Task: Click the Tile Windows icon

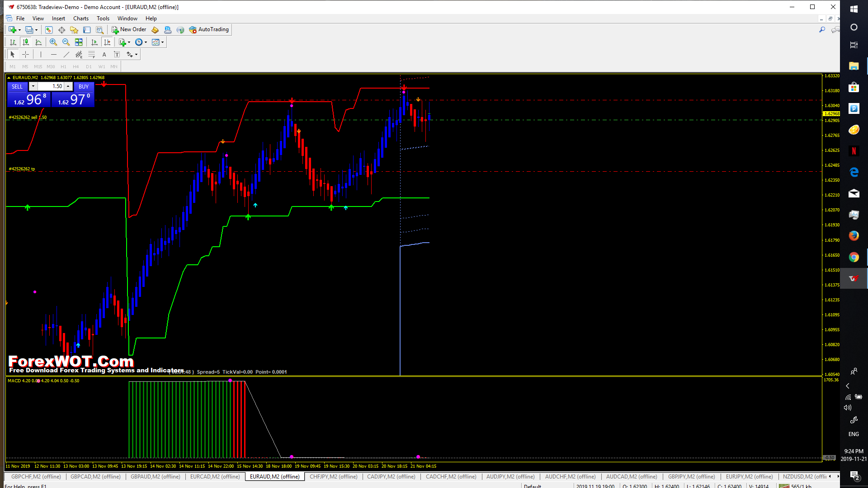Action: 79,42
